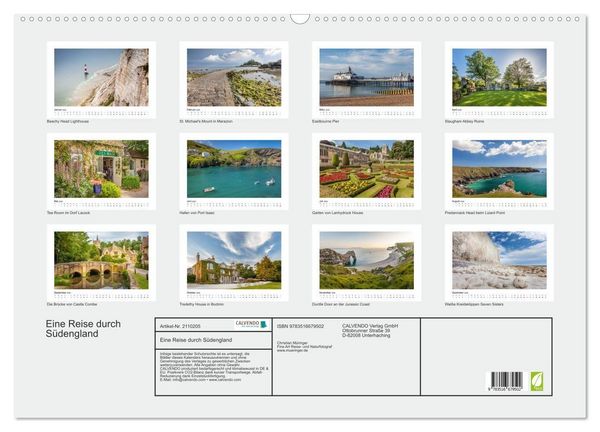Open the Durdle Door photo

point(367,260)
